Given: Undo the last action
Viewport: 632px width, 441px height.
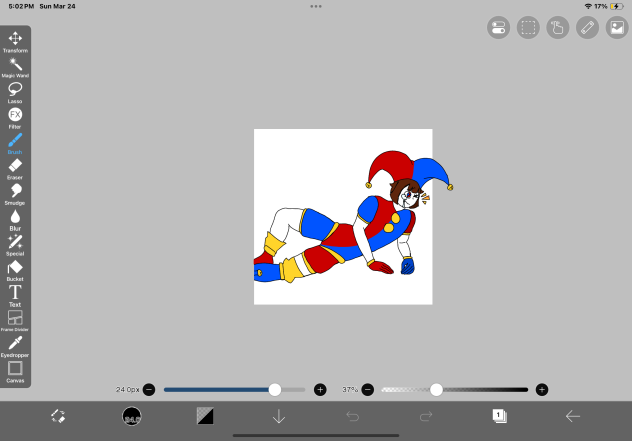Looking at the screenshot, I should (x=353, y=416).
